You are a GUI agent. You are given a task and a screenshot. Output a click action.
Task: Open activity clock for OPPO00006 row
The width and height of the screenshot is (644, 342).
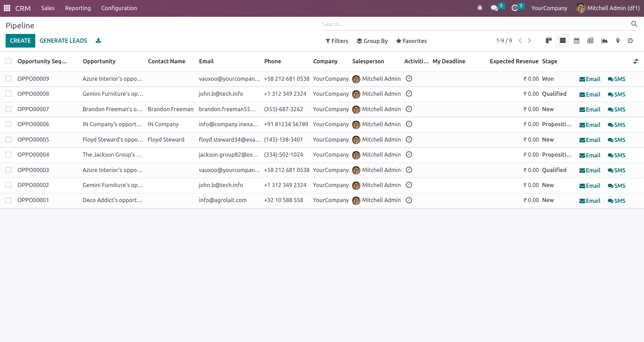[x=409, y=124]
